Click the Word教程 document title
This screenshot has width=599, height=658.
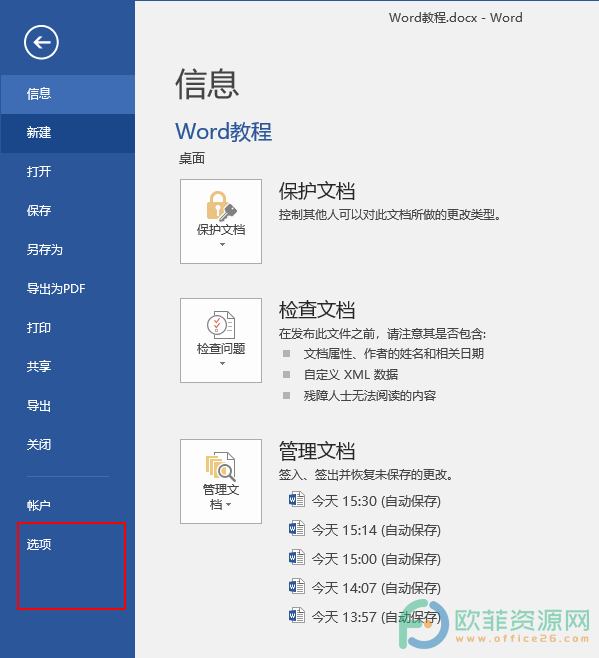(223, 132)
